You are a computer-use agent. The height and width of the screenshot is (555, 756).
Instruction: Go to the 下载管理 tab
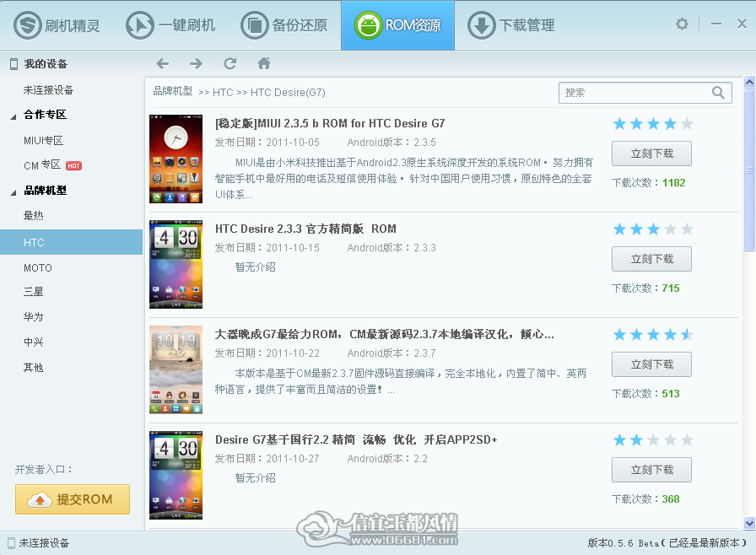point(511,25)
